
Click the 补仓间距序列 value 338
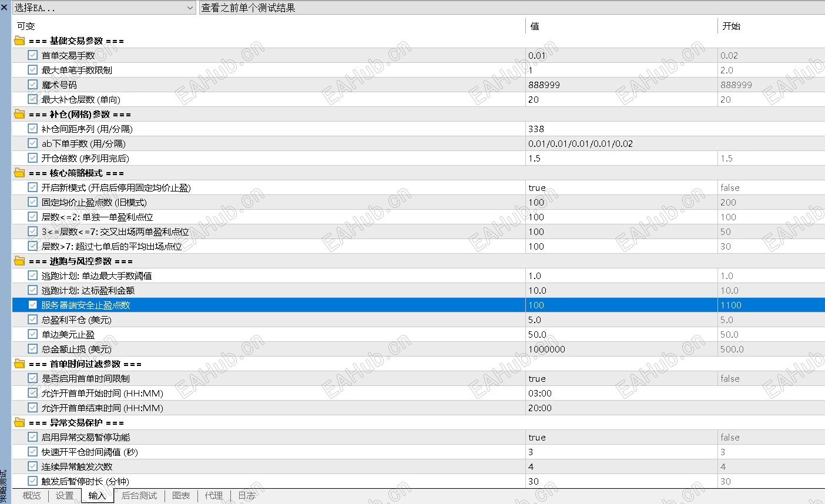coord(536,129)
